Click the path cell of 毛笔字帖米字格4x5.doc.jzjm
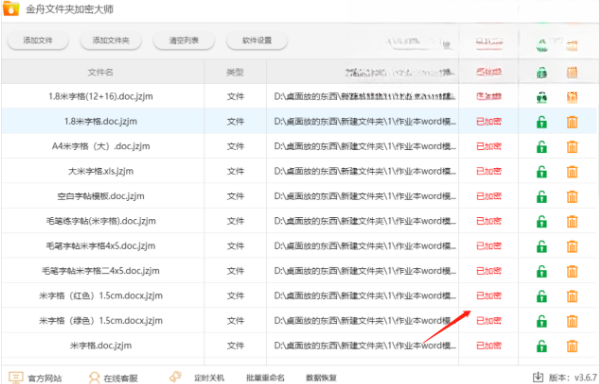 pos(365,246)
